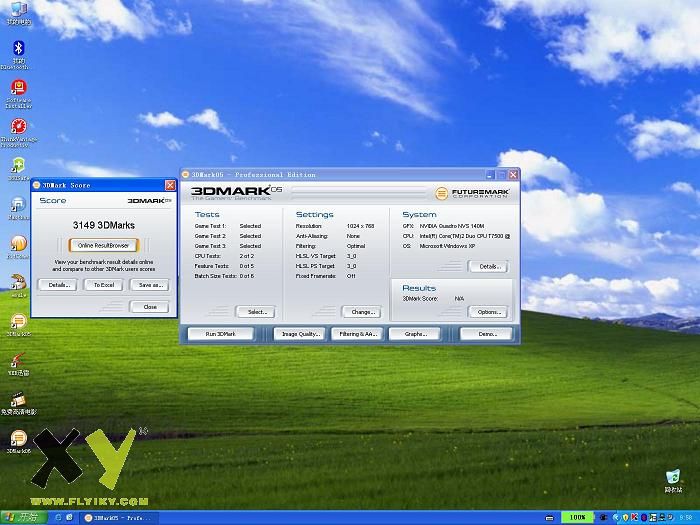Open Filtering & AA settings
Viewport: 700px width, 525px height.
[358, 334]
